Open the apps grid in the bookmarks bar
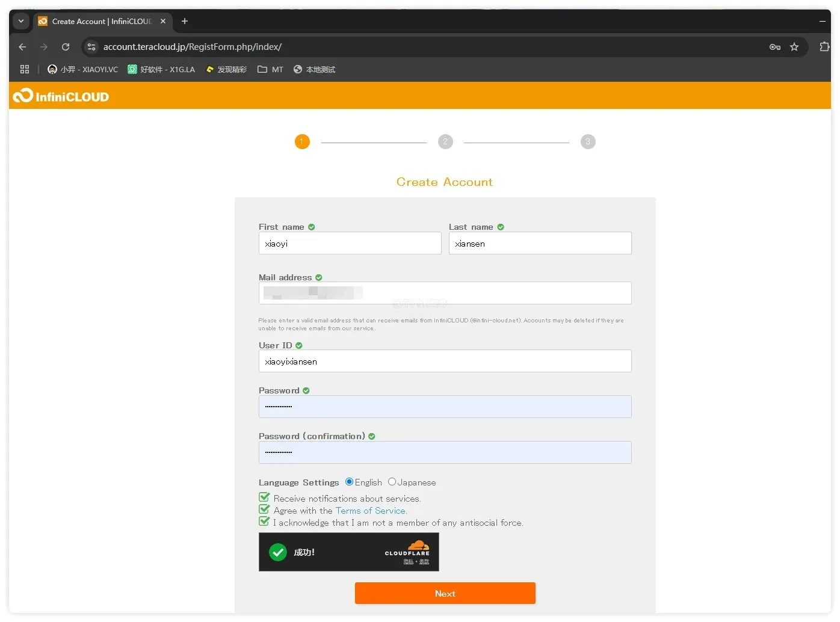The height and width of the screenshot is (622, 840). (25, 69)
